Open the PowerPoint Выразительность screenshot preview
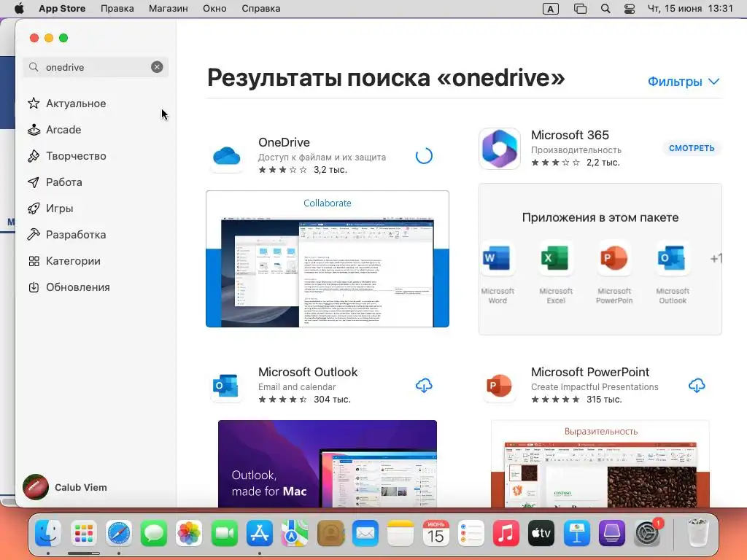The height and width of the screenshot is (560, 747). [x=600, y=464]
